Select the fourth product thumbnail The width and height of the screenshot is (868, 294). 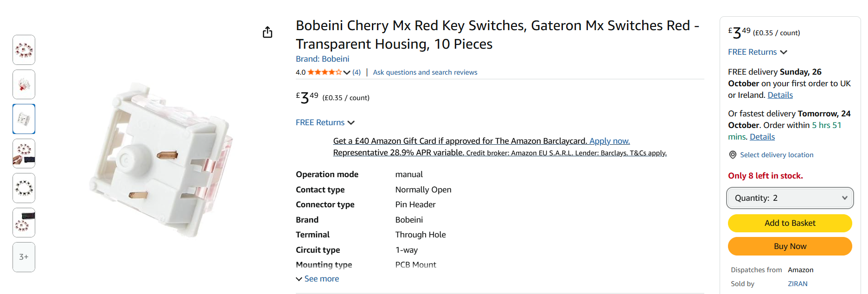[x=24, y=153]
